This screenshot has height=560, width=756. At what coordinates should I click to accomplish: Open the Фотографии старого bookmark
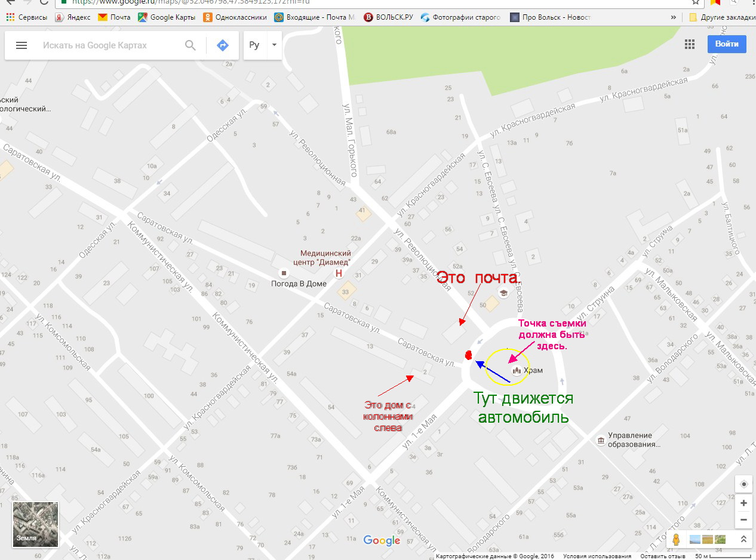[460, 17]
